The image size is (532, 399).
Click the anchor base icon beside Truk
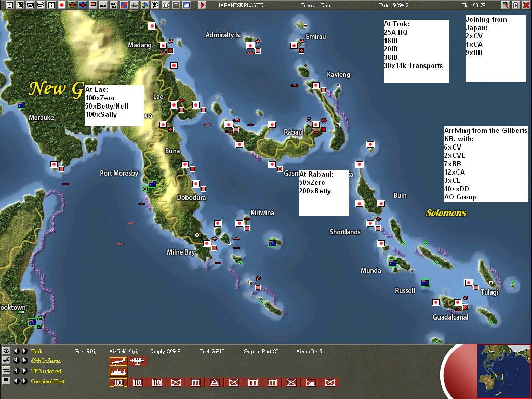pyautogui.click(x=6, y=351)
